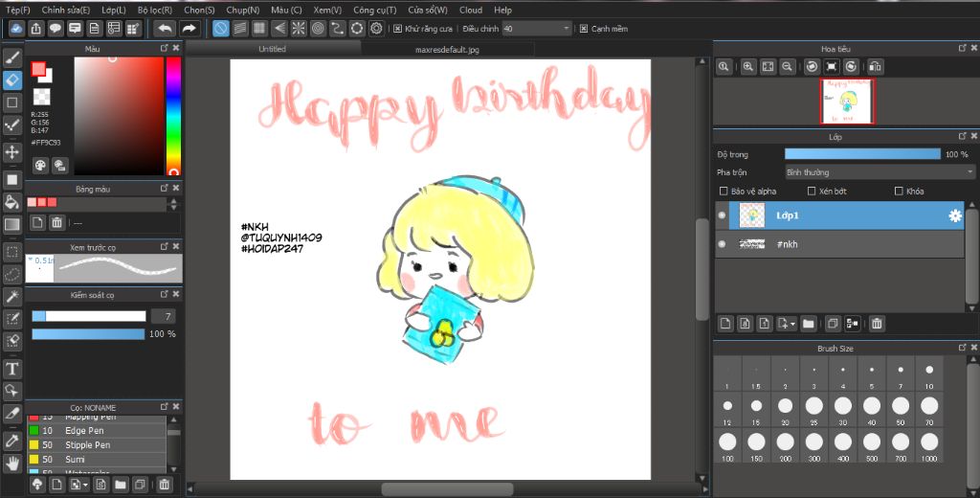Delete brush using brush panel trash icon

pos(164,485)
